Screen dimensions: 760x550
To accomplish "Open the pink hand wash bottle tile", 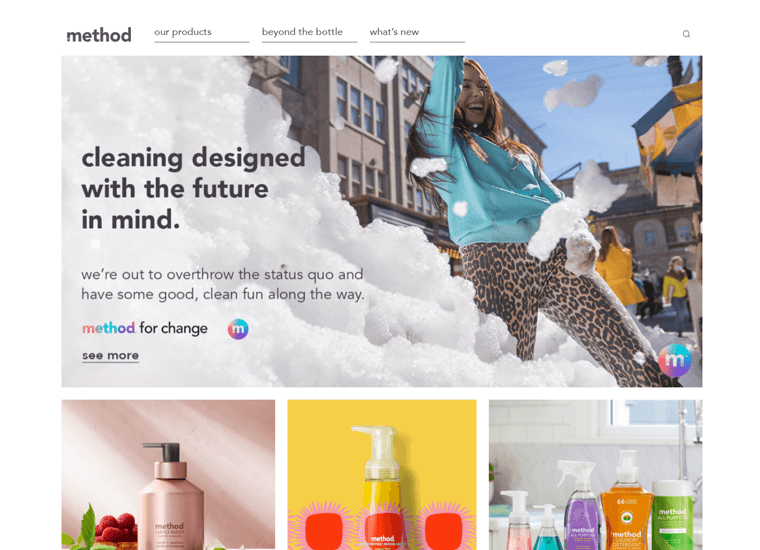I will click(x=168, y=475).
